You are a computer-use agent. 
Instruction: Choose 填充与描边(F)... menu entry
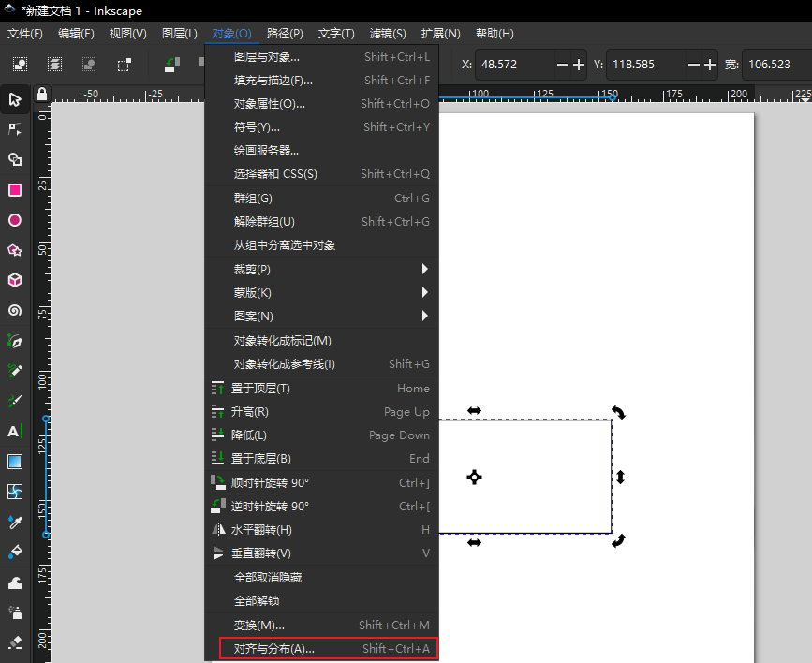(321, 81)
